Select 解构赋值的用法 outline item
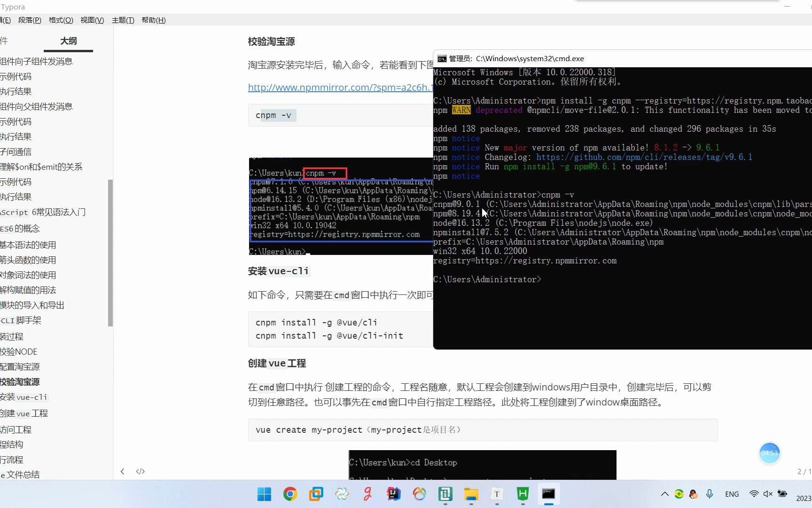 point(28,290)
